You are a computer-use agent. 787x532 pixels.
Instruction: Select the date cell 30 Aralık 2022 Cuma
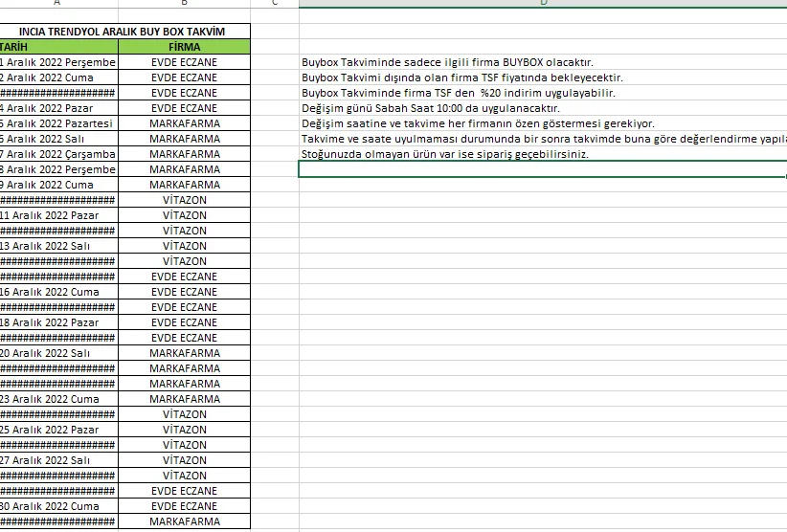[58, 506]
